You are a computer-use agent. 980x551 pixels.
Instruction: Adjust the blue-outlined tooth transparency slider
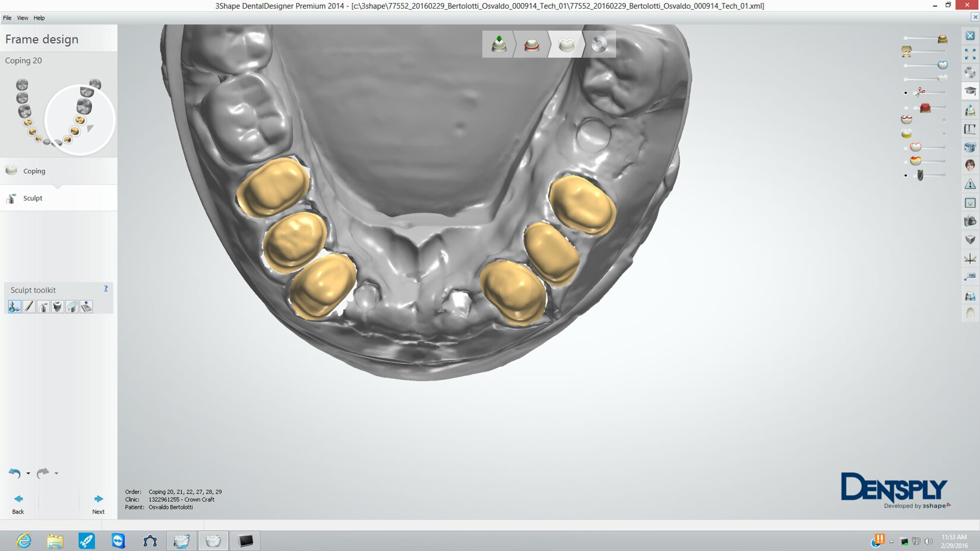click(x=943, y=65)
